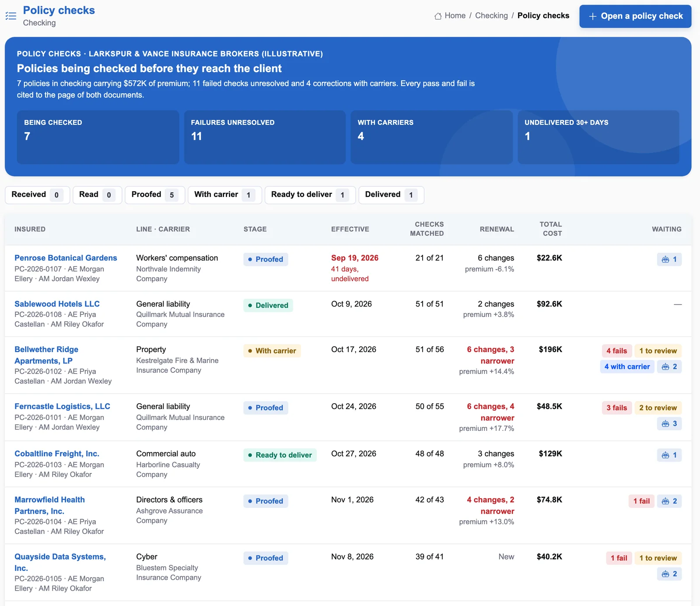Select the Received filter tab
The height and width of the screenshot is (606, 700).
(37, 195)
